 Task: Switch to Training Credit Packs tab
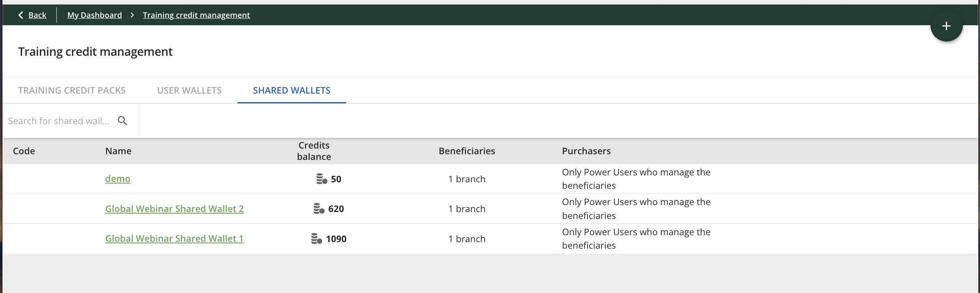(x=72, y=90)
